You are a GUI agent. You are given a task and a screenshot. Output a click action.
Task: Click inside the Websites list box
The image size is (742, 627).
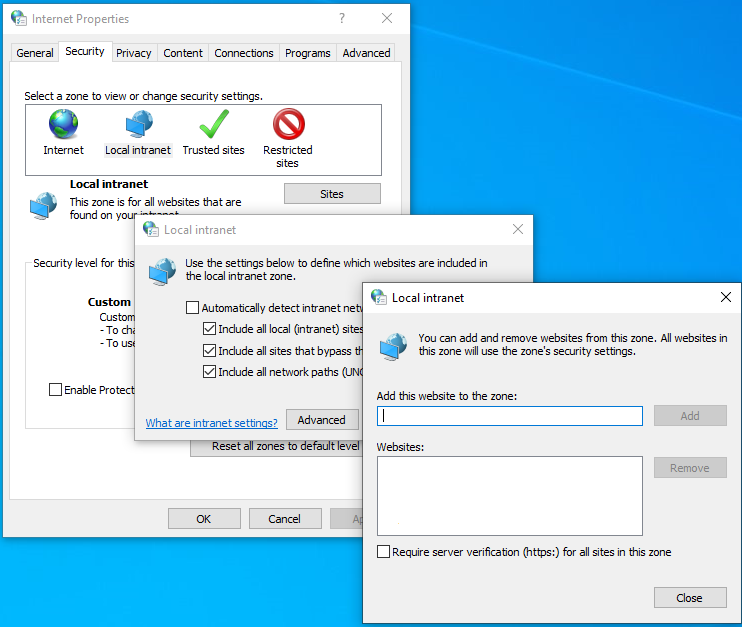[510, 496]
